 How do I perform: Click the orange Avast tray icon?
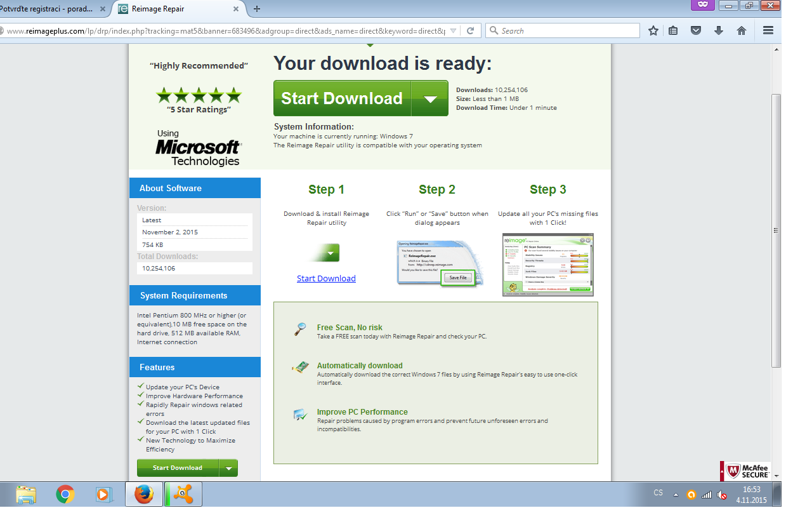pyautogui.click(x=691, y=495)
